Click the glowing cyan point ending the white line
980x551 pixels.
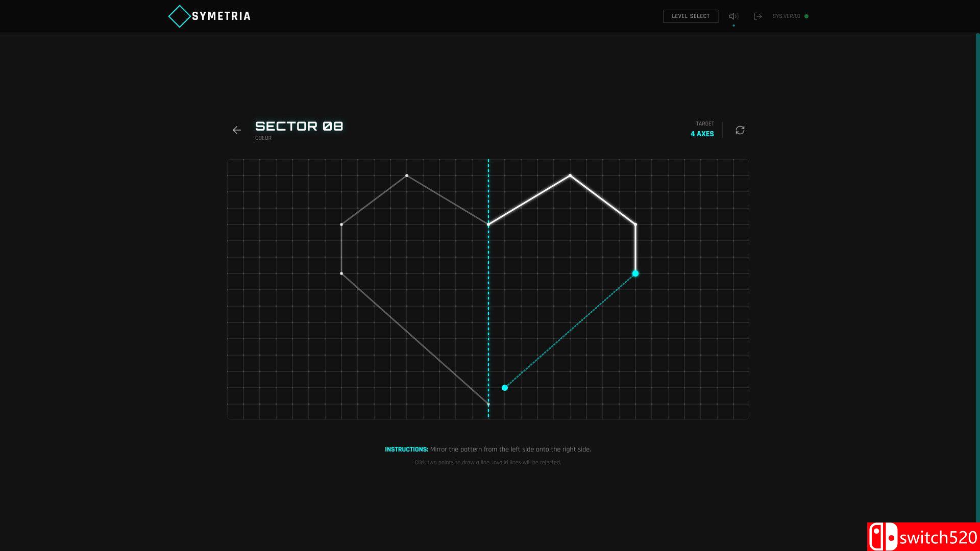(x=635, y=273)
